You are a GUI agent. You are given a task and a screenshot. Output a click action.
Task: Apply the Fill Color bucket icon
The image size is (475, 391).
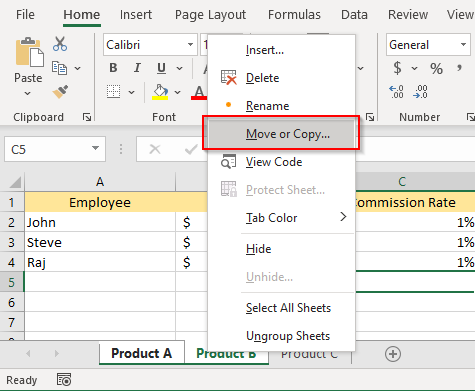pos(160,92)
